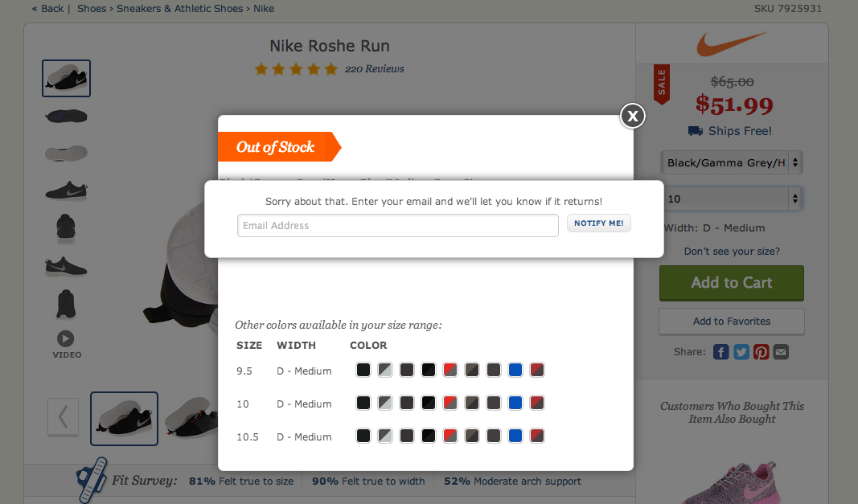Click the five-star rating
Viewport: 858px width, 504px height.
pos(296,69)
